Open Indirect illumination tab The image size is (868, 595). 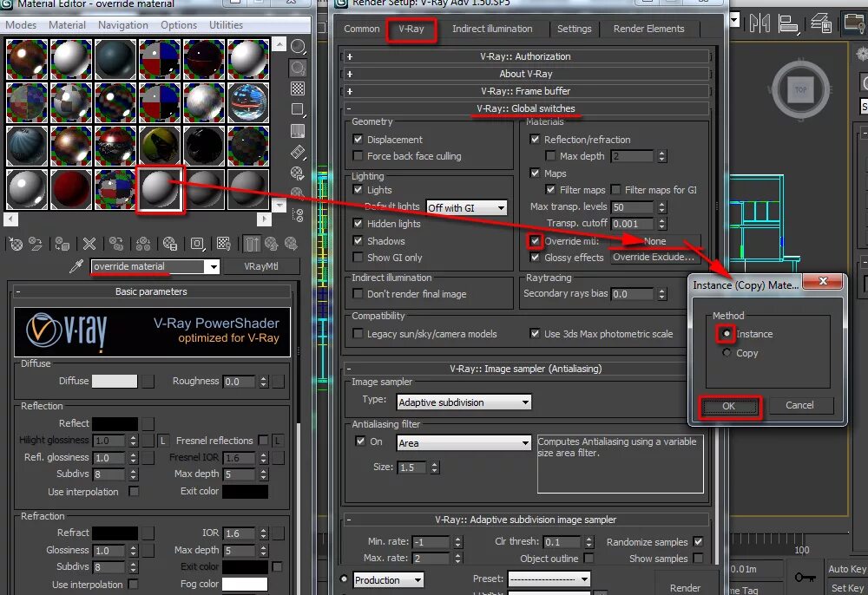(492, 29)
